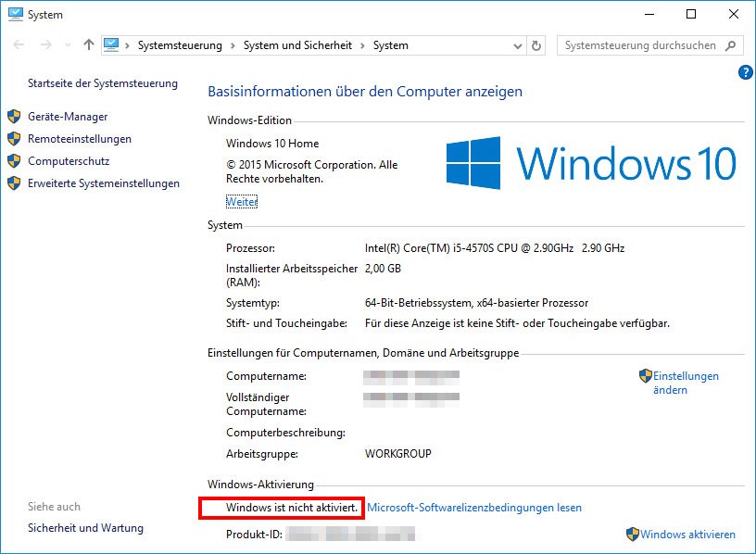Click the Windows 10 logo
The width and height of the screenshot is (756, 554).
[x=591, y=163]
